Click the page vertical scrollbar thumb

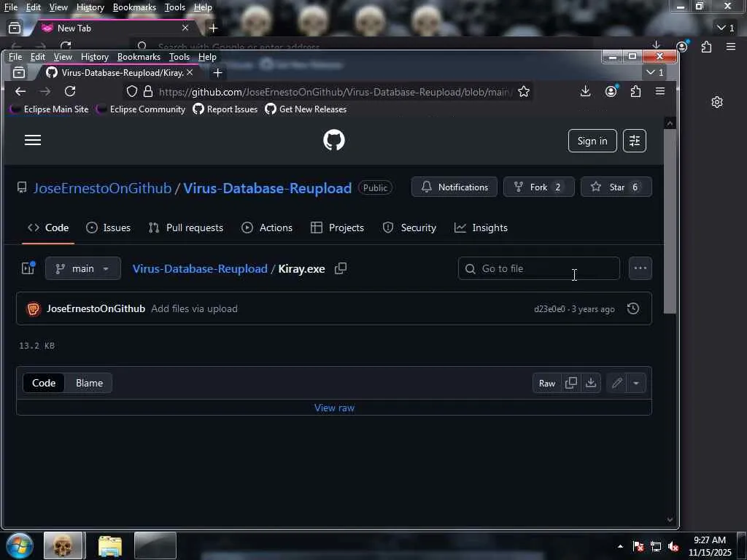pyautogui.click(x=670, y=222)
